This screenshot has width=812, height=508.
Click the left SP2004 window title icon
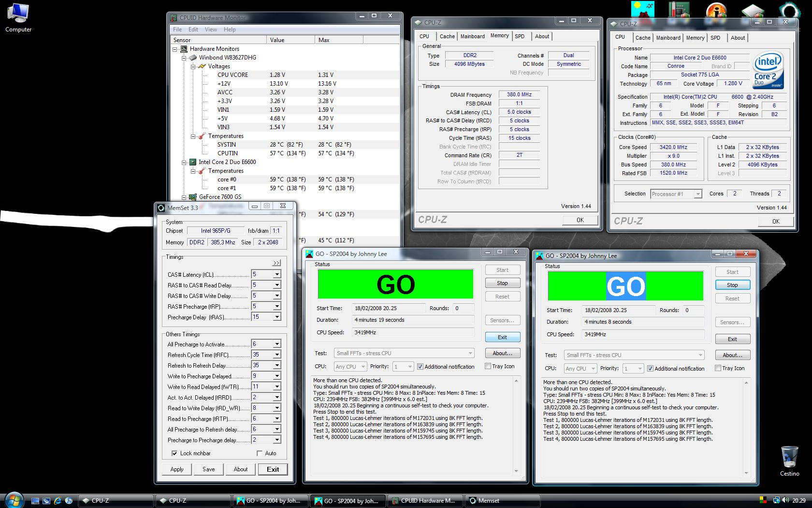(x=309, y=254)
